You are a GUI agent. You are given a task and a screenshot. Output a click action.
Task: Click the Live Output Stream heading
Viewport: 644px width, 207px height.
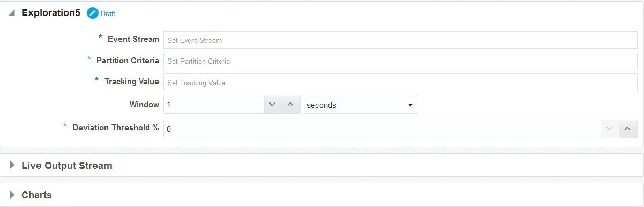(x=67, y=165)
